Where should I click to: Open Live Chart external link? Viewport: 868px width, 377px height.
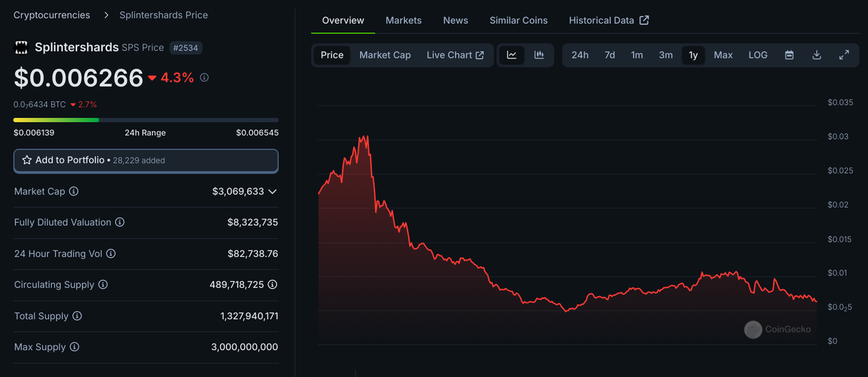pyautogui.click(x=455, y=55)
